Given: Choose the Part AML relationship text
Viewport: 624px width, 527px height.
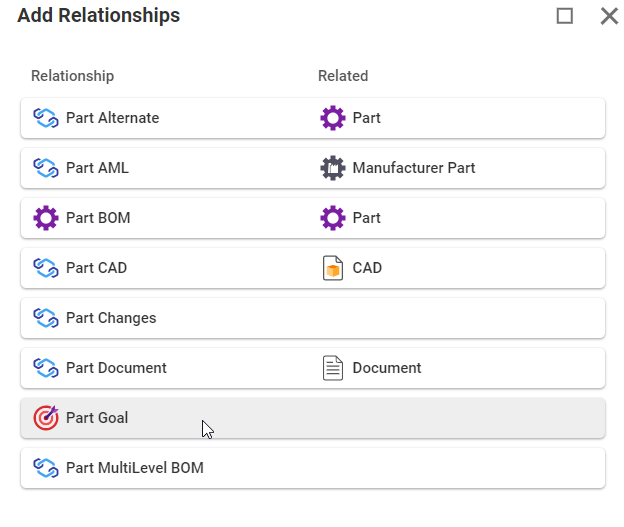Looking at the screenshot, I should coord(97,168).
